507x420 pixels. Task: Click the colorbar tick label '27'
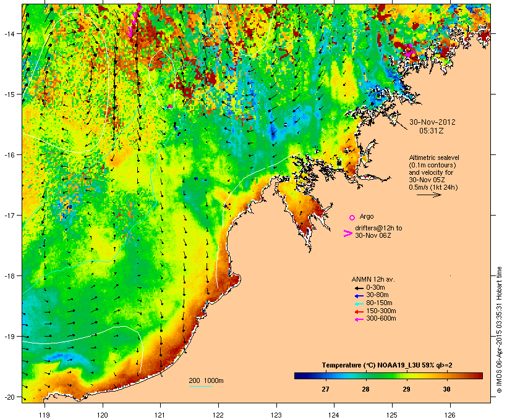tap(325, 389)
